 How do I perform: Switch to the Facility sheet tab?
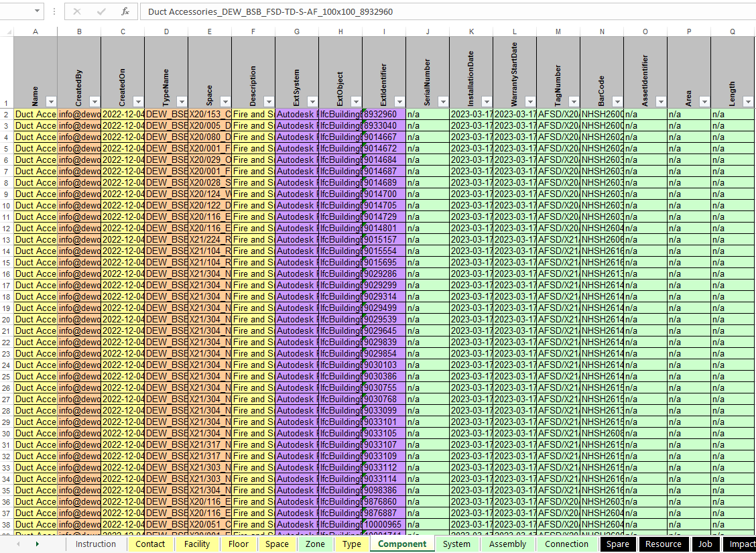(x=197, y=544)
